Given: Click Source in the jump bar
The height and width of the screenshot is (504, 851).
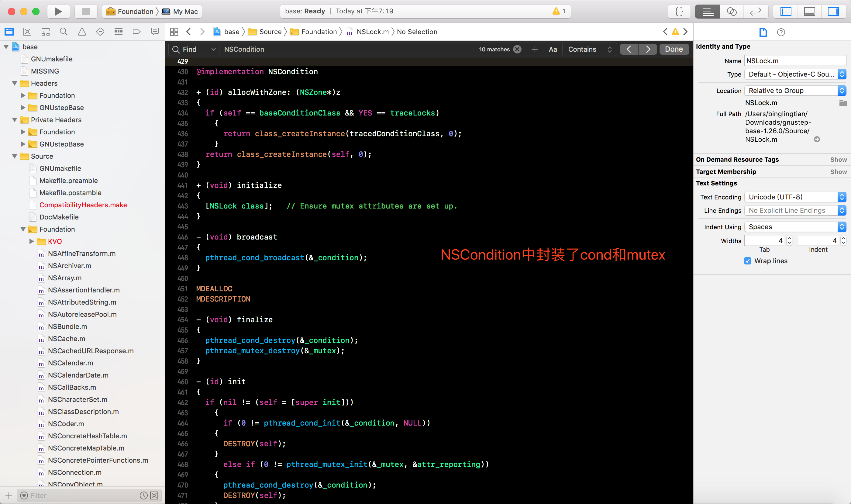Looking at the screenshot, I should [265, 32].
